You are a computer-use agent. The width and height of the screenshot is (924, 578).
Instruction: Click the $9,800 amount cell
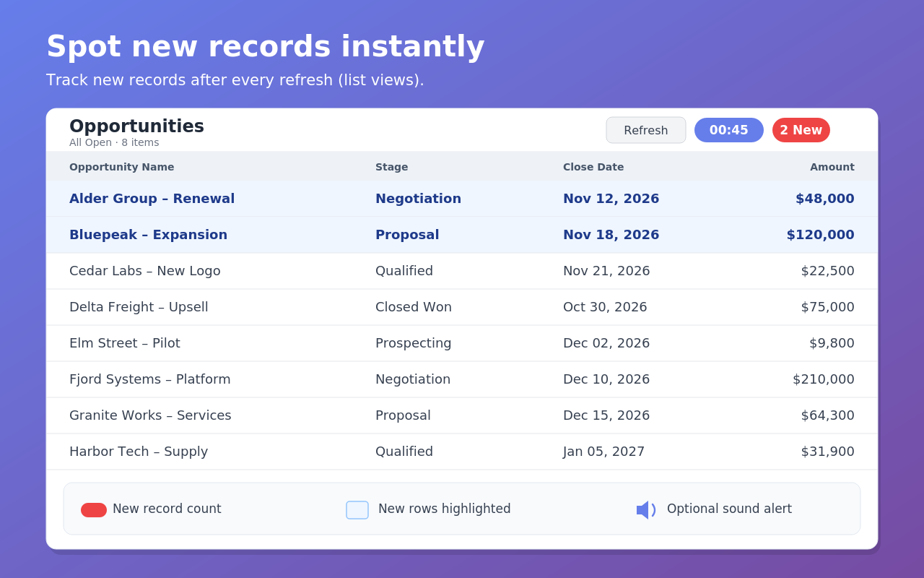pyautogui.click(x=832, y=343)
